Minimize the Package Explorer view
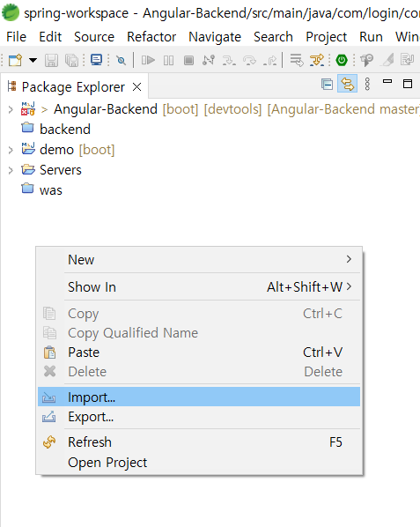 tap(387, 81)
